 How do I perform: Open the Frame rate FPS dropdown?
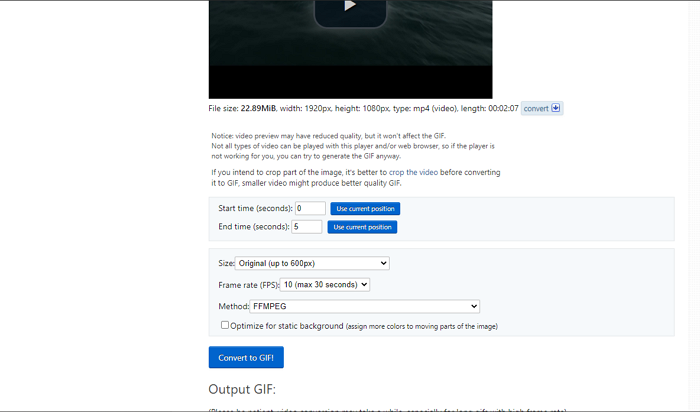click(x=325, y=284)
